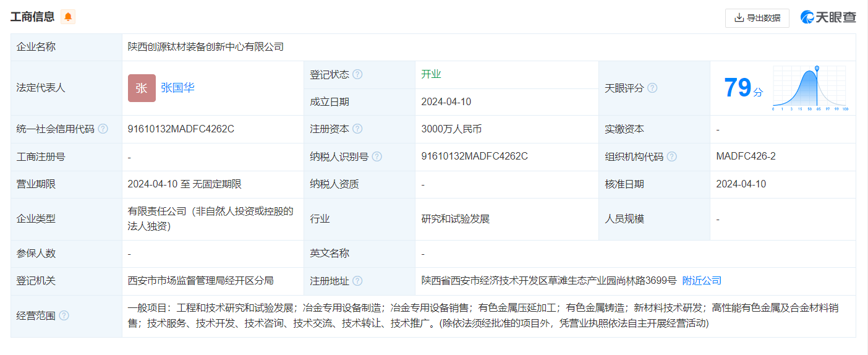Click the orange notification bell icon

pos(68,17)
